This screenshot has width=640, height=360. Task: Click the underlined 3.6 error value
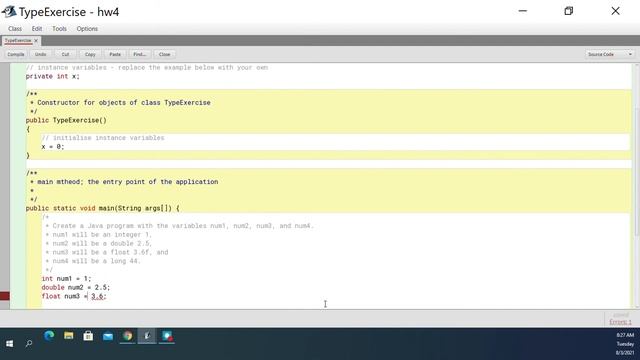pyautogui.click(x=98, y=296)
